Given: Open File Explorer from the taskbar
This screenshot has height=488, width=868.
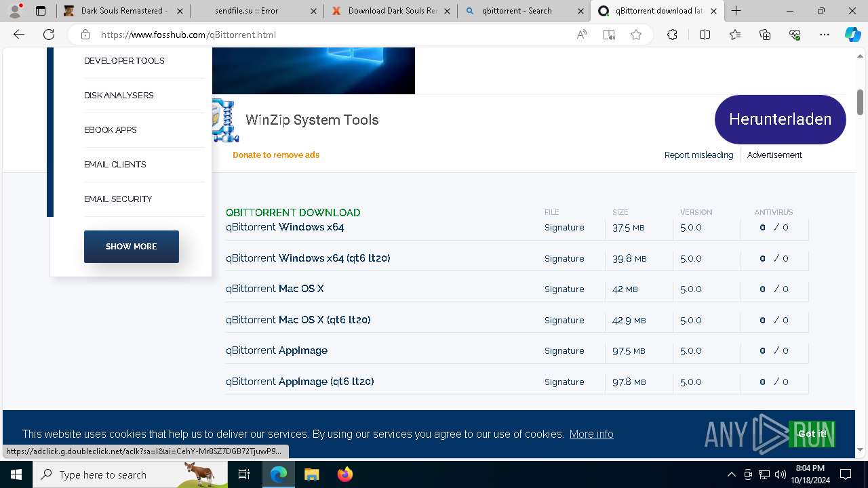Looking at the screenshot, I should click(311, 474).
